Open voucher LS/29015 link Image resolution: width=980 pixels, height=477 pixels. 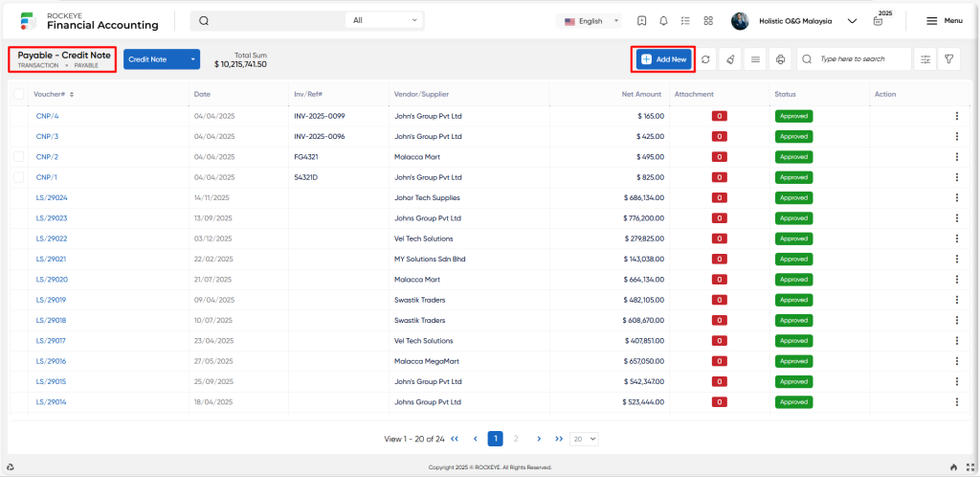click(52, 381)
